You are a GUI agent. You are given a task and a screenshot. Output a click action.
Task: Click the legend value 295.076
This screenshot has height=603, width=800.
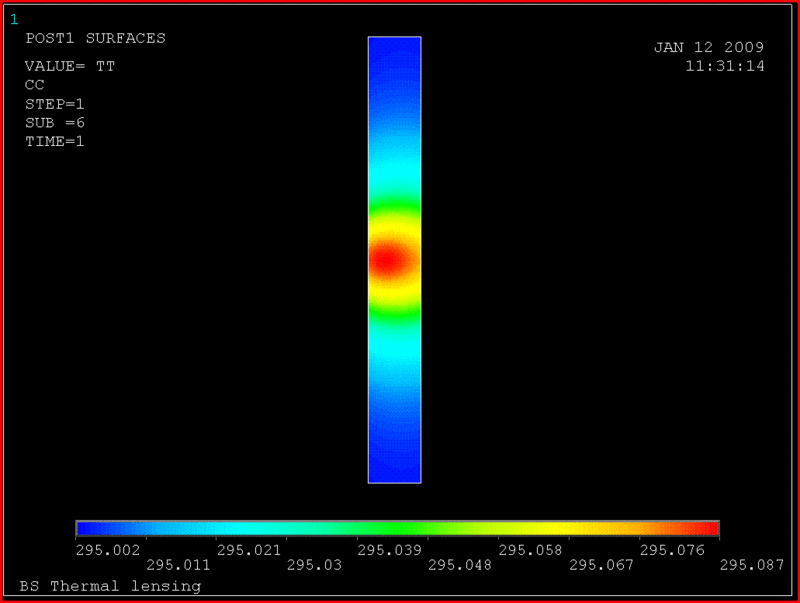tap(672, 550)
